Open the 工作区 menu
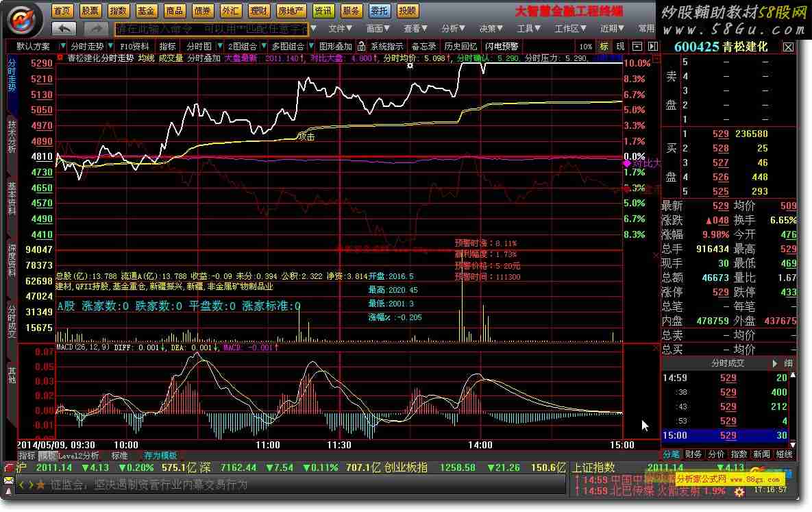Image resolution: width=812 pixels, height=512 pixels. [x=570, y=29]
